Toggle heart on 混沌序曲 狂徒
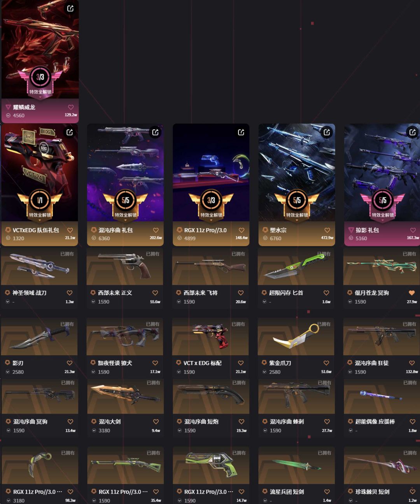This screenshot has width=420, height=504. pos(412,363)
